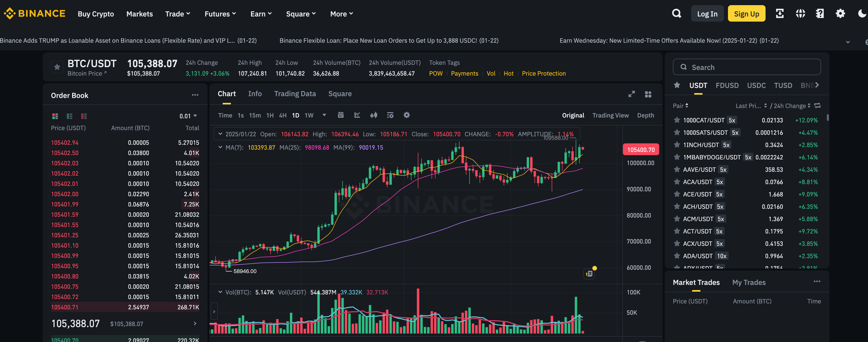The image size is (868, 342).
Task: Expand chart to fullscreen with expand icon
Action: [x=631, y=94]
